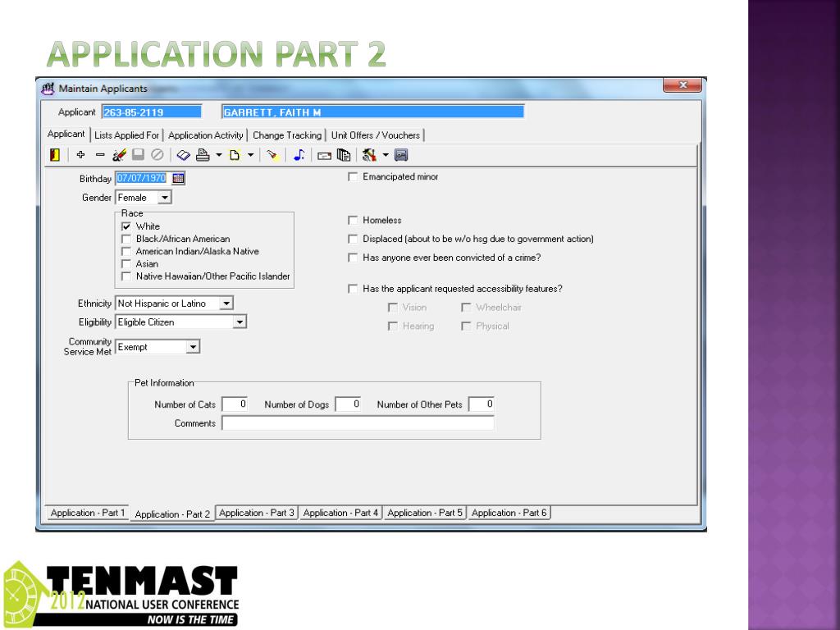Viewport: 840px width, 630px height.
Task: Select the Application - Part 2 tab
Action: pyautogui.click(x=172, y=514)
